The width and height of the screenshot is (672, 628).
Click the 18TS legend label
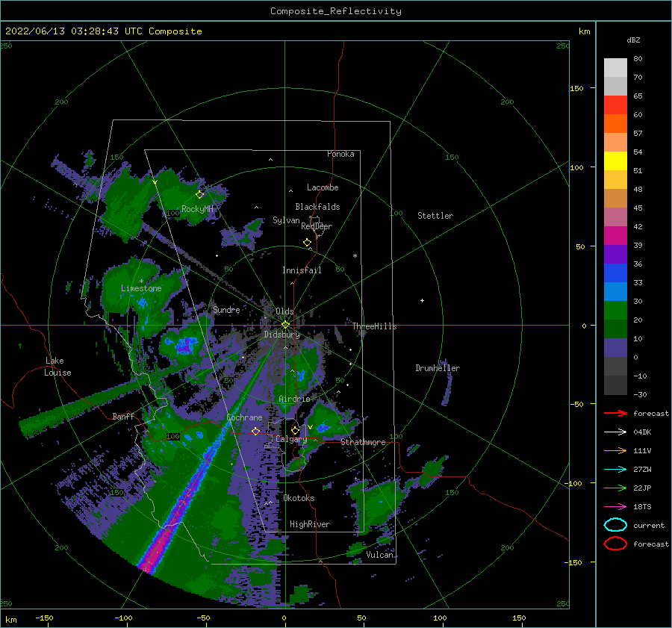(x=642, y=507)
